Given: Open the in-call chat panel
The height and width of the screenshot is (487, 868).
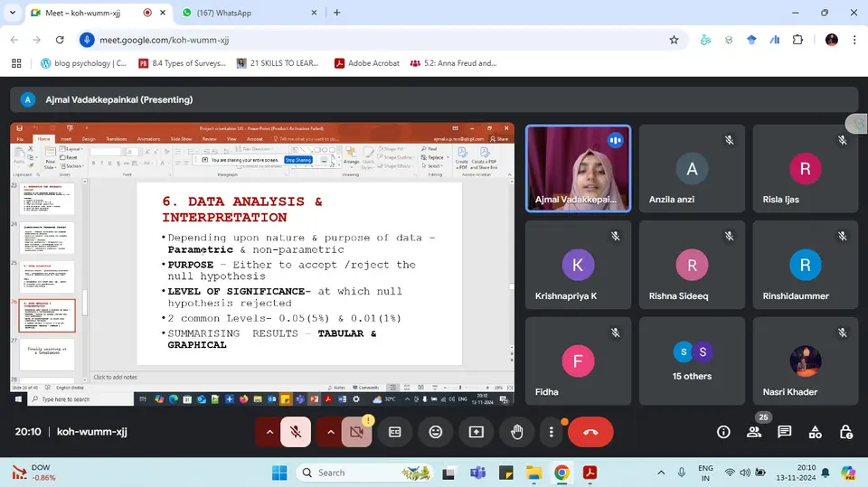Looking at the screenshot, I should click(785, 432).
